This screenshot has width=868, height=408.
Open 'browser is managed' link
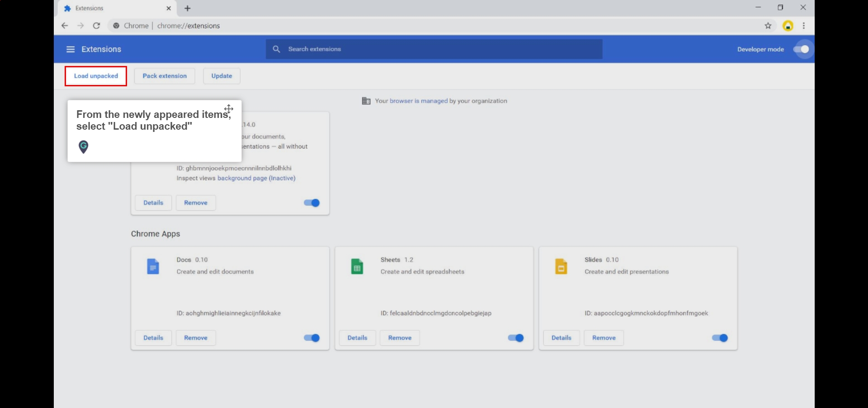click(419, 101)
